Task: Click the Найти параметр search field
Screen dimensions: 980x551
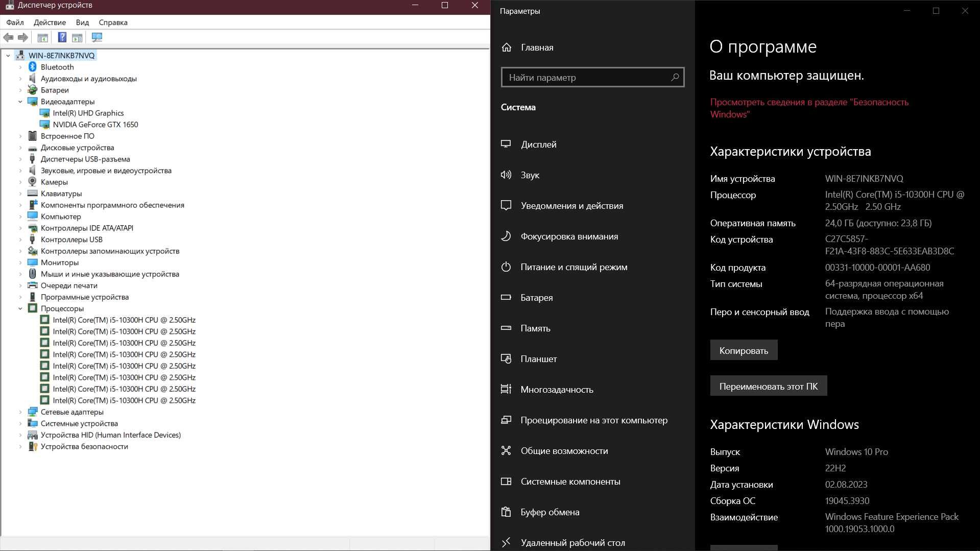Action: pyautogui.click(x=592, y=77)
